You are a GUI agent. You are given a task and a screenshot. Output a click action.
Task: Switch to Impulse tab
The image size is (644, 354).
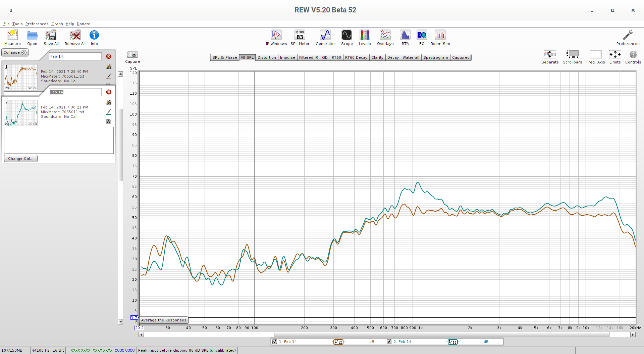click(287, 57)
